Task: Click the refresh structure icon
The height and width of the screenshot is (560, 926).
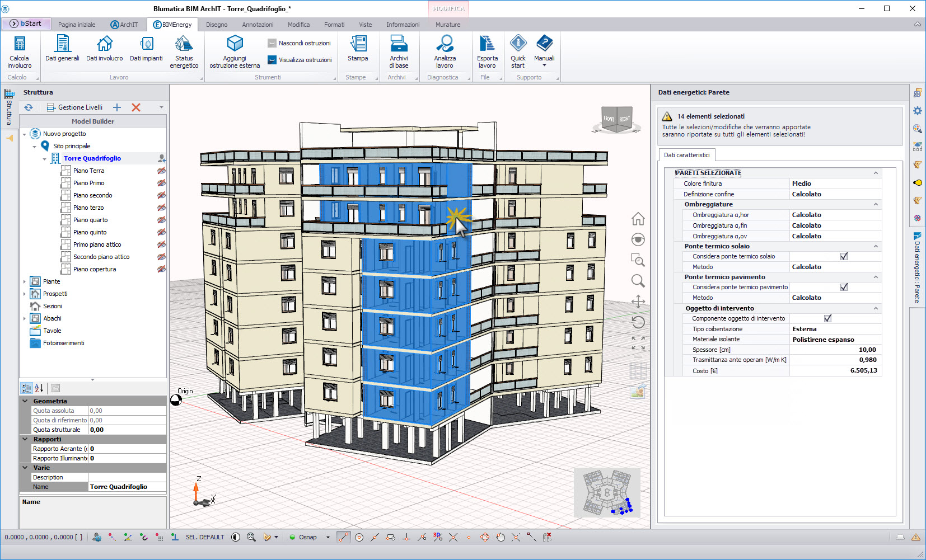Action: (x=29, y=107)
